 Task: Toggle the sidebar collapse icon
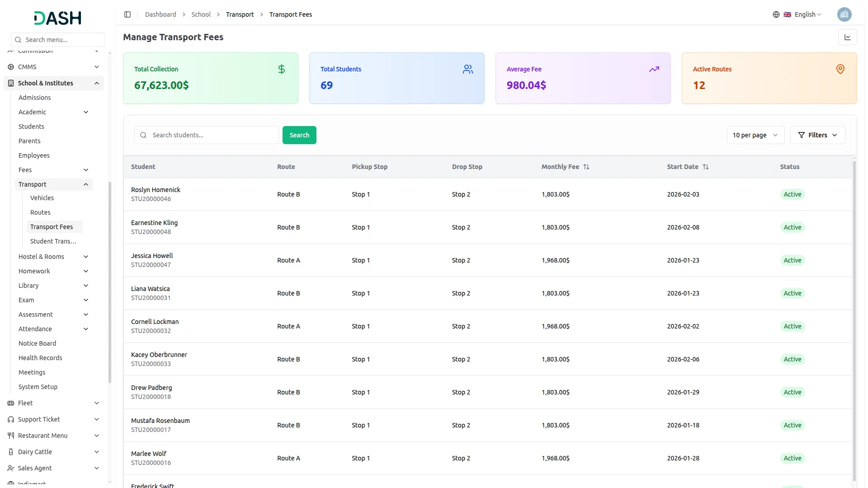click(x=127, y=14)
